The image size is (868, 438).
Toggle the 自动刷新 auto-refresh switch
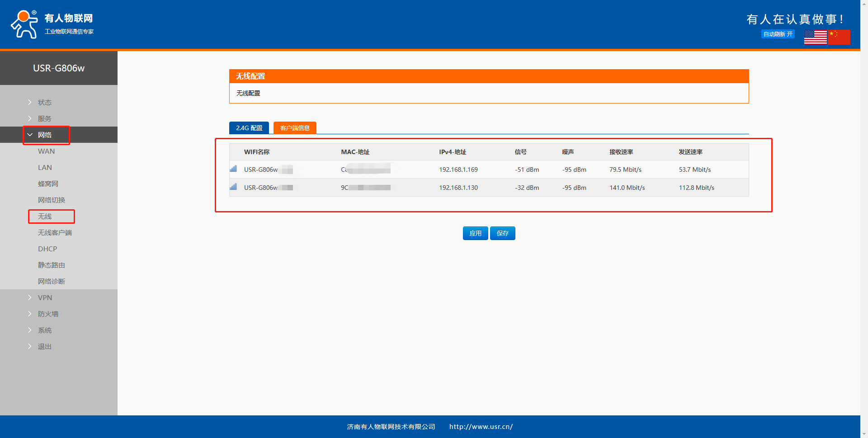pos(778,34)
